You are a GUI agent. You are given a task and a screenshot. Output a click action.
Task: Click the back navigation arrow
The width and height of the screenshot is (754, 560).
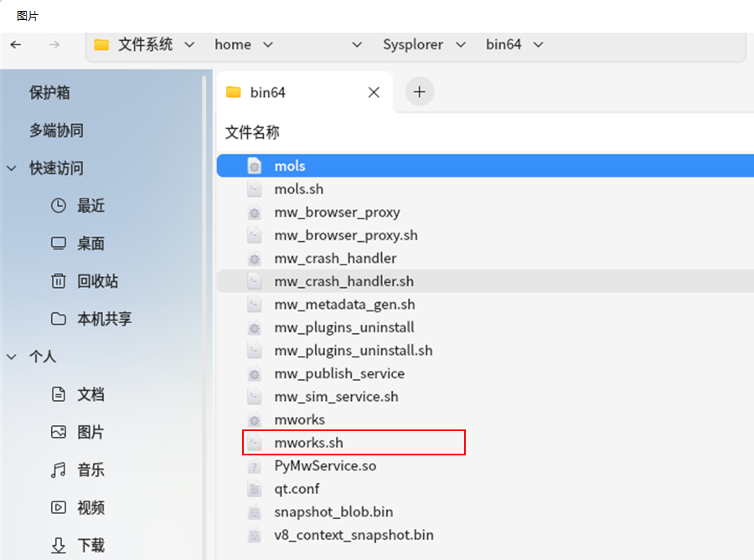pos(16,44)
